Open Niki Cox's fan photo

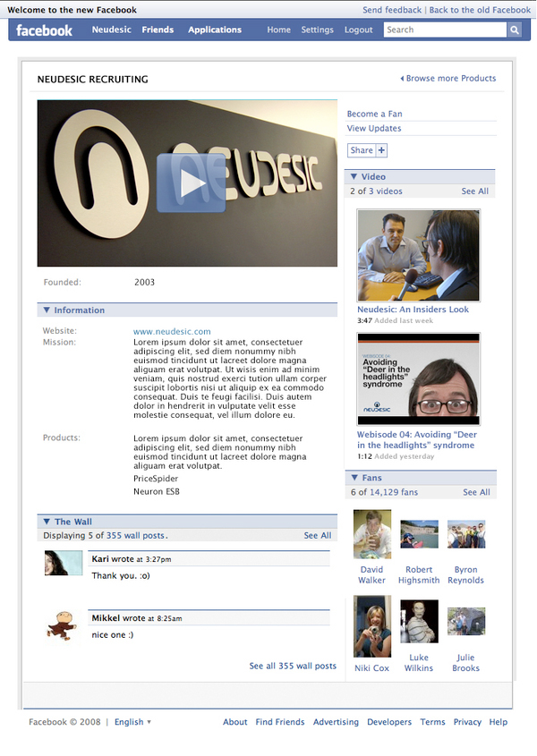click(372, 626)
